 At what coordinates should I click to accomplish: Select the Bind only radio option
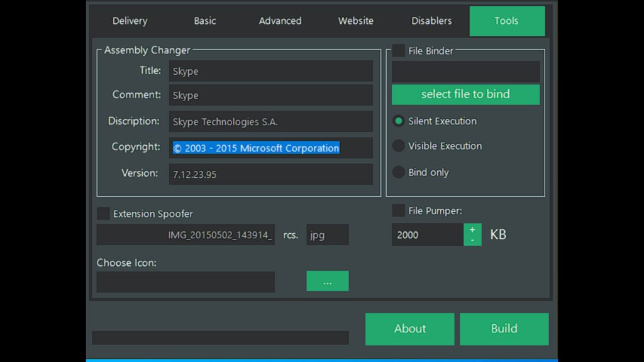(398, 172)
